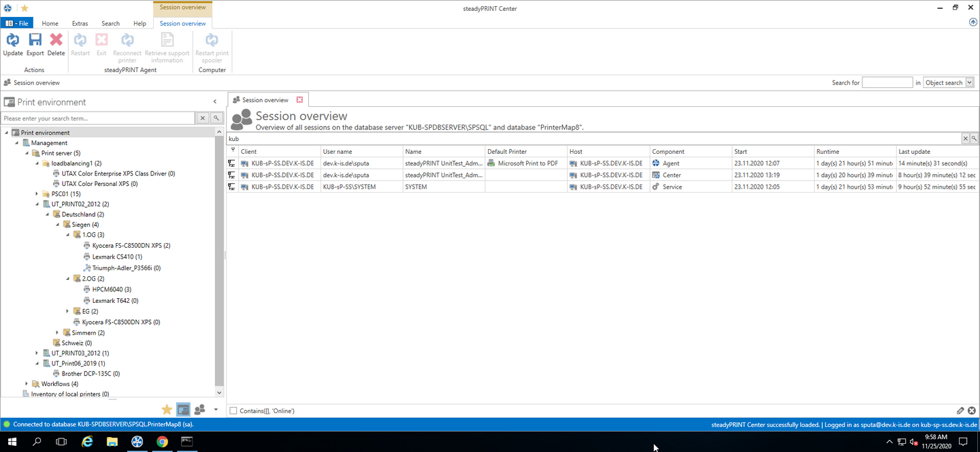The height and width of the screenshot is (452, 980).
Task: Focus the Search for input field
Action: (887, 82)
